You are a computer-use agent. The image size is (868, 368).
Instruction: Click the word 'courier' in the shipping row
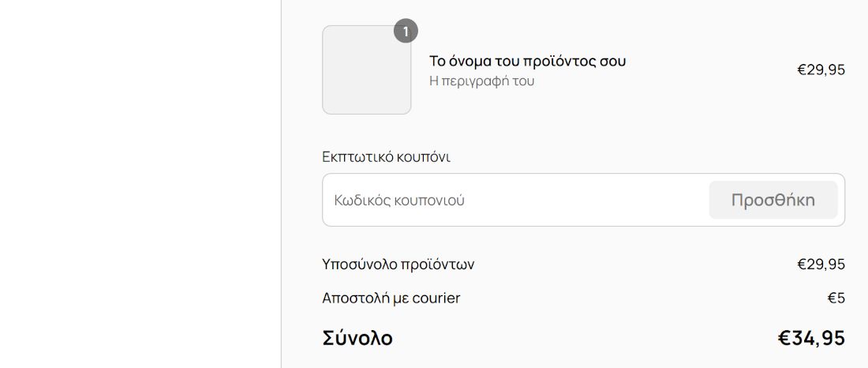436,298
